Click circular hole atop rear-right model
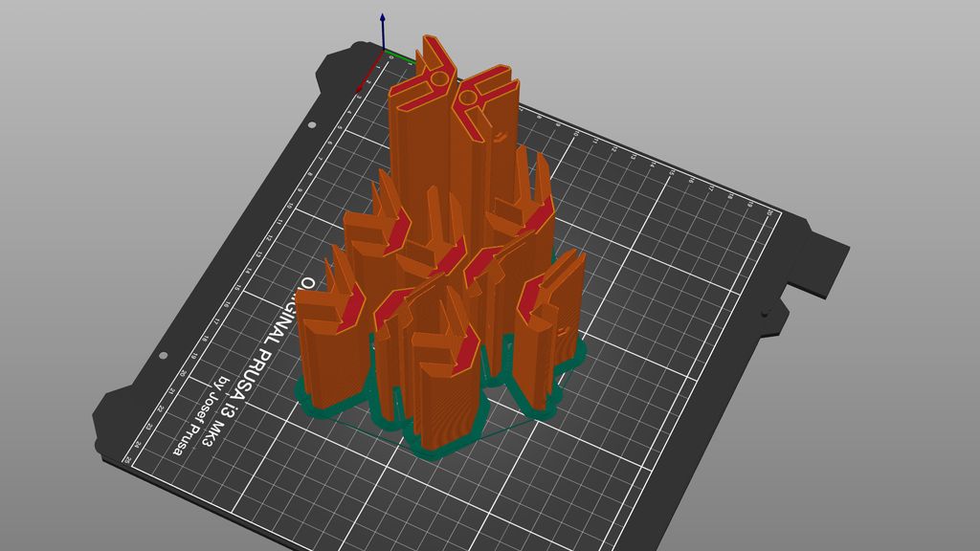Screen dimensions: 980x551 (x=467, y=96)
